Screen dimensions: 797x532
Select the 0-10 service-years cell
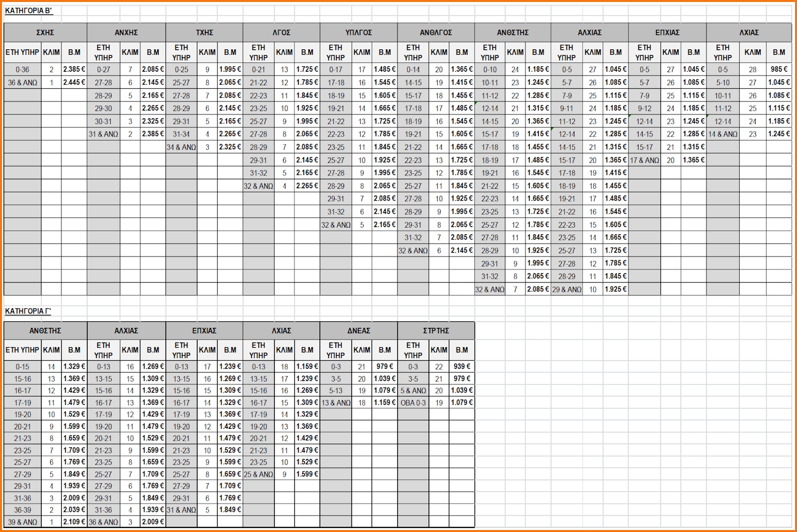(x=490, y=69)
